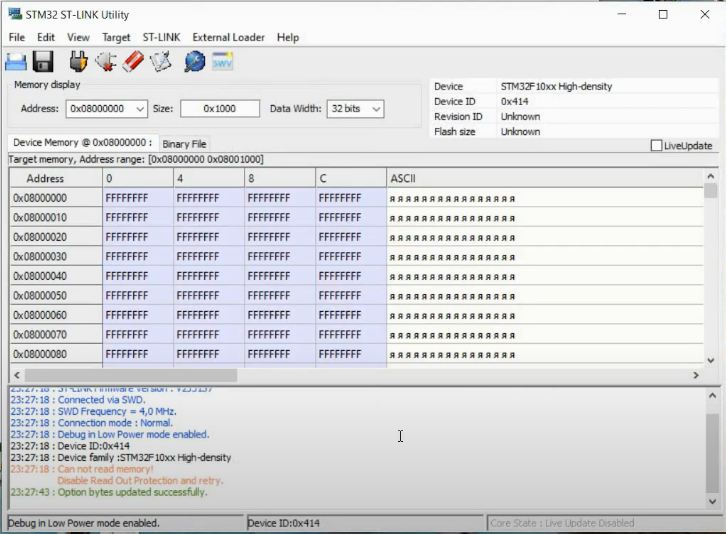726x534 pixels.
Task: Open the Data Width dropdown
Action: point(376,109)
